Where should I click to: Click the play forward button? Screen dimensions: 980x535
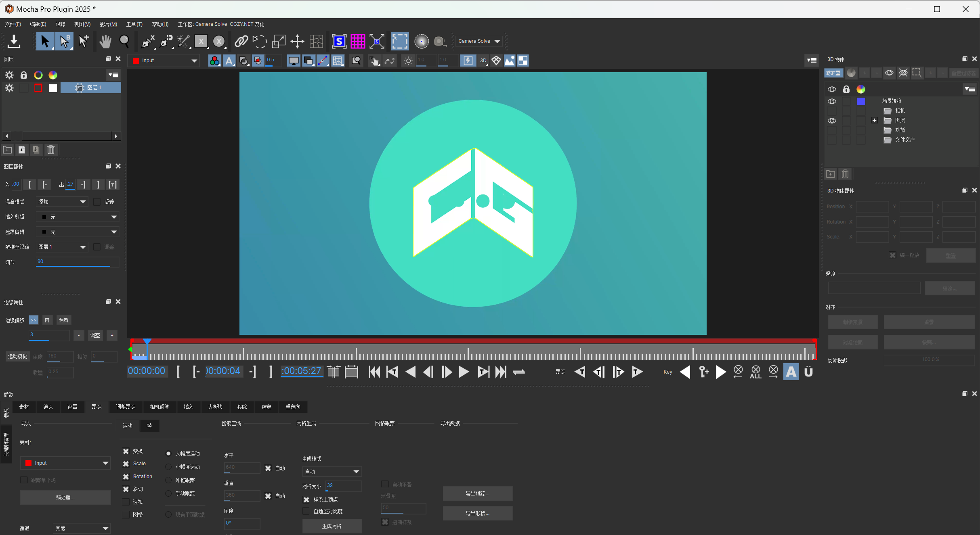click(464, 372)
